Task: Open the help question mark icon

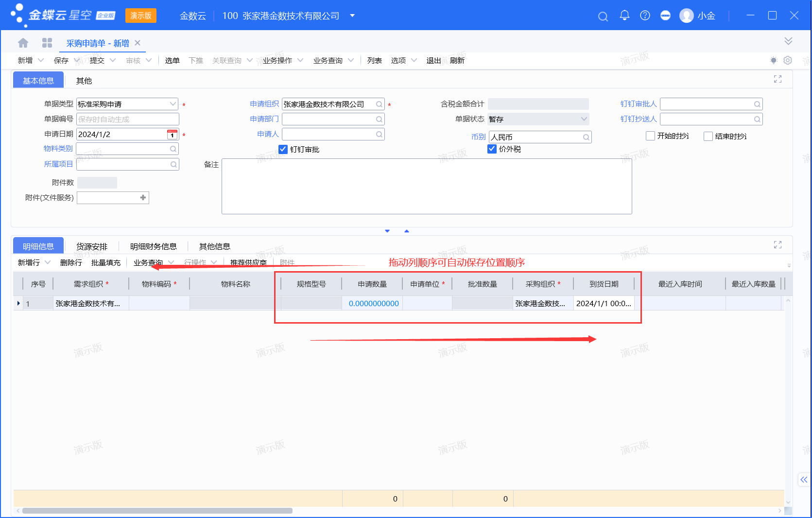Action: click(x=645, y=16)
